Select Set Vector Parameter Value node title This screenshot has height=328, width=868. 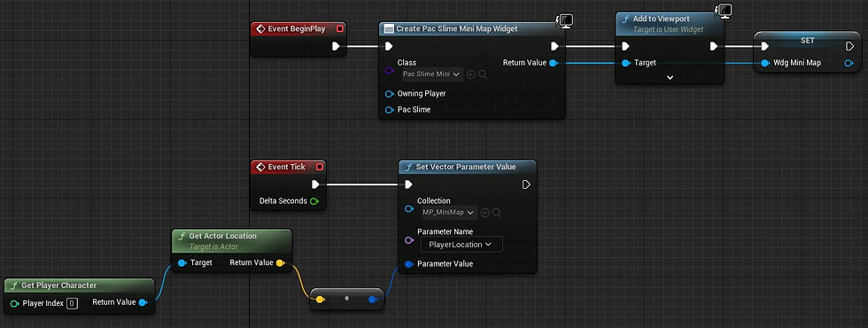(x=466, y=167)
